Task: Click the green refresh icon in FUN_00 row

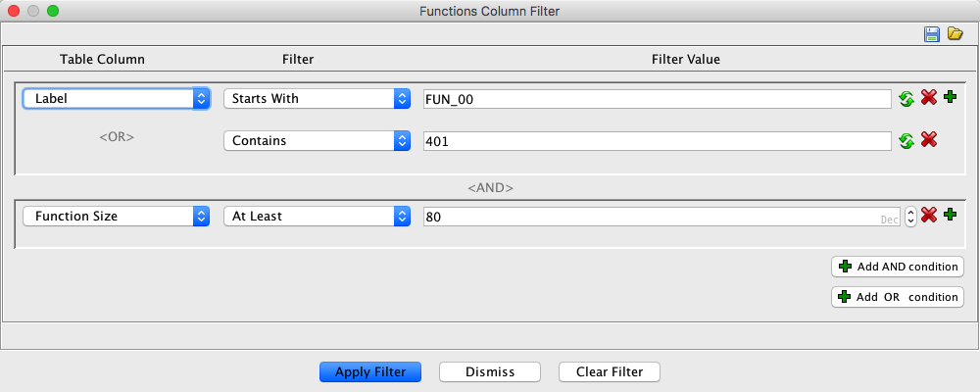Action: pos(907,98)
